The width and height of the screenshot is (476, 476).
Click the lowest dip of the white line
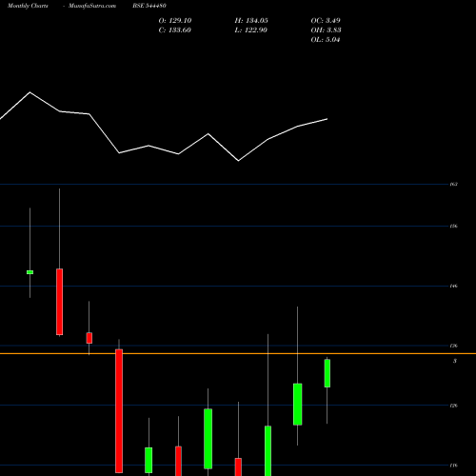pos(238,161)
